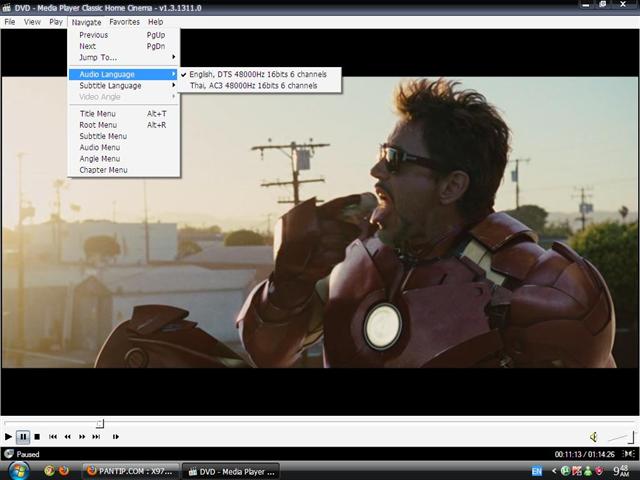The image size is (640, 480).
Task: Mute audio with the speaker icon
Action: point(594,437)
